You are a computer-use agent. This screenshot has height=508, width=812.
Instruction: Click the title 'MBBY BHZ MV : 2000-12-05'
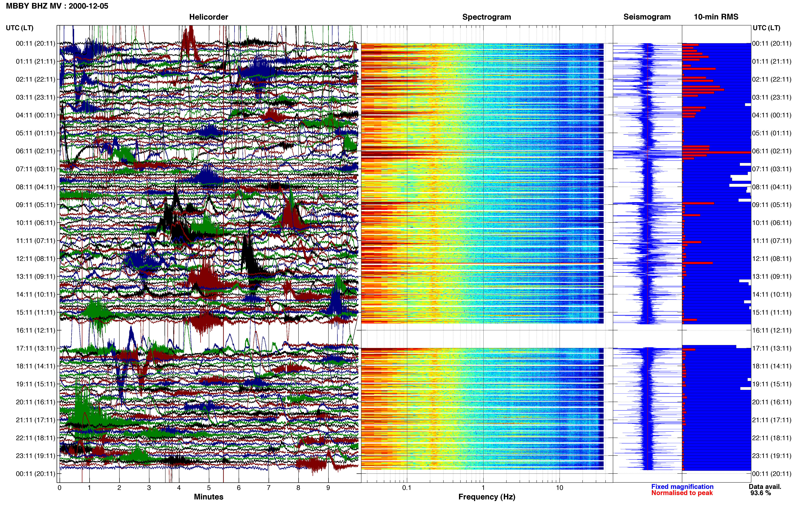[57, 6]
